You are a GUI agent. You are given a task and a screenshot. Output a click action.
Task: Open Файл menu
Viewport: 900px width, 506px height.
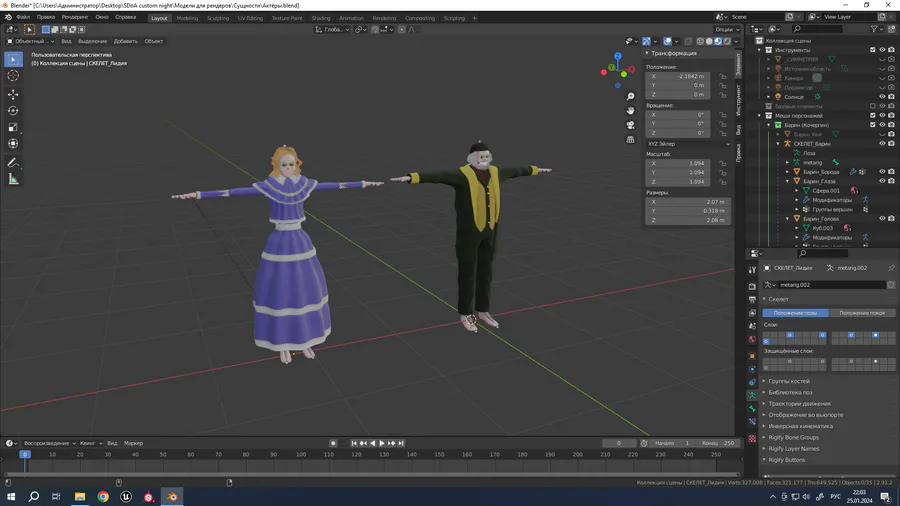coord(23,17)
